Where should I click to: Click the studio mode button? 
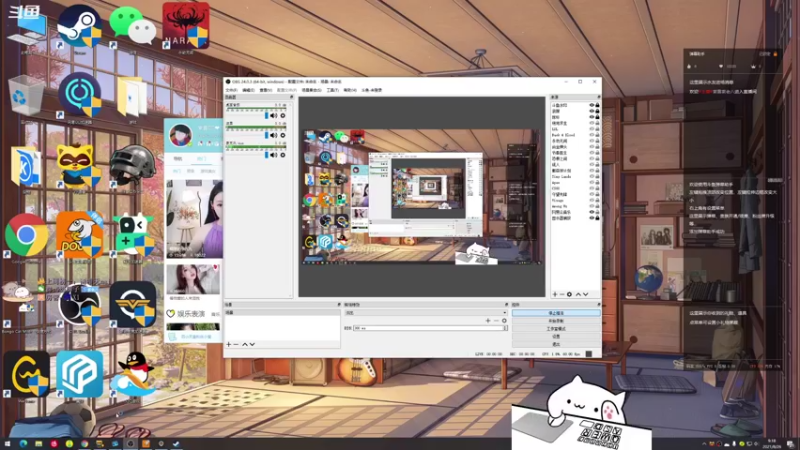(556, 329)
